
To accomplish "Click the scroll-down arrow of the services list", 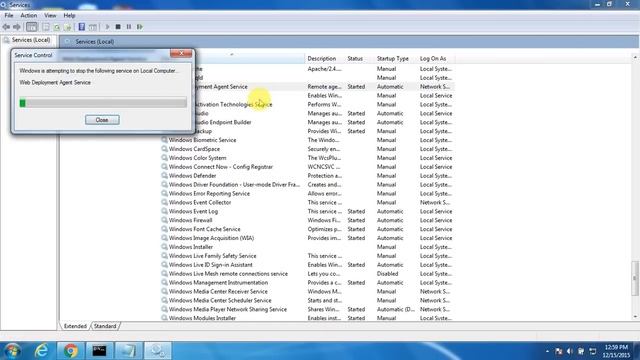I will click(x=635, y=317).
